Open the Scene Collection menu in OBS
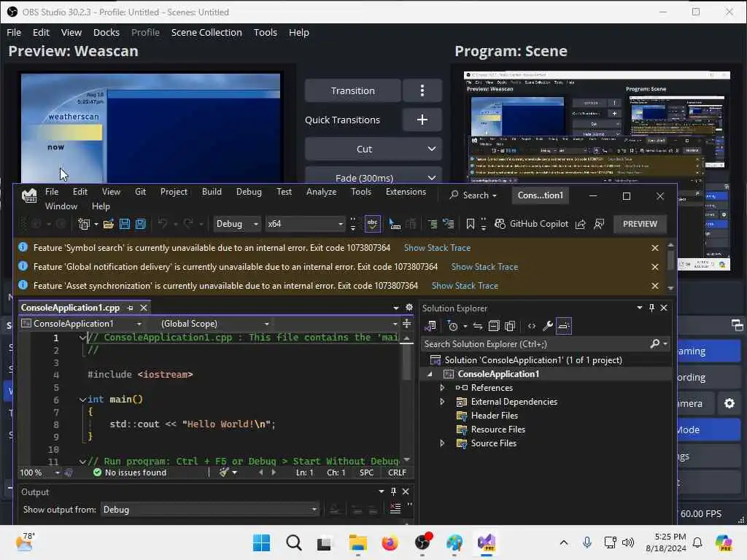 coord(206,32)
